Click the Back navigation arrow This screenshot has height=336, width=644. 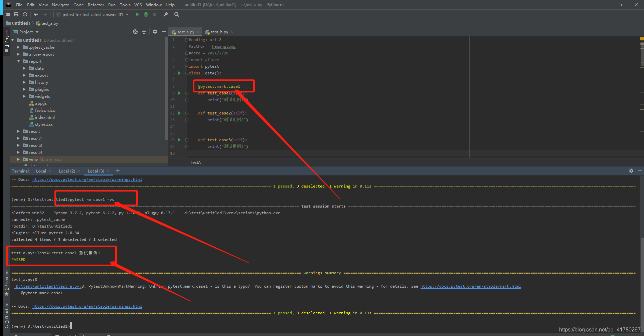point(36,14)
